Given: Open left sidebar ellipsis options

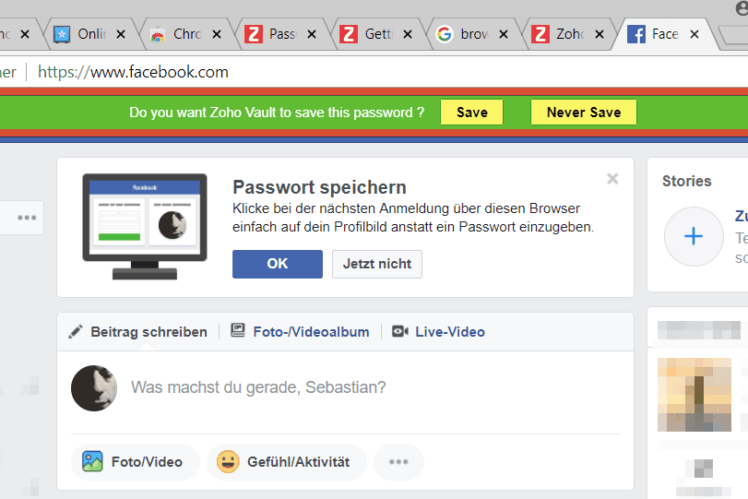Looking at the screenshot, I should pyautogui.click(x=27, y=218).
